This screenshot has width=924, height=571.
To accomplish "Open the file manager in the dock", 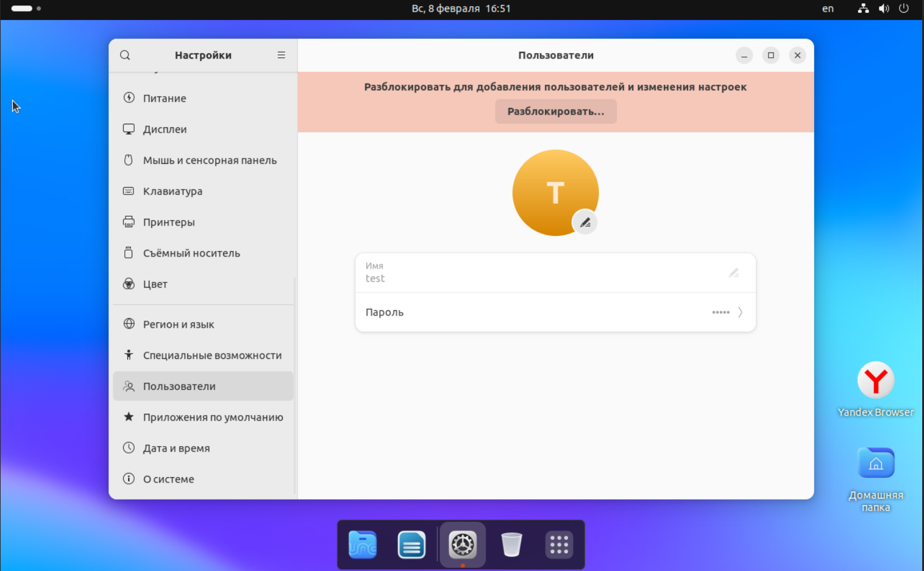I will [363, 544].
